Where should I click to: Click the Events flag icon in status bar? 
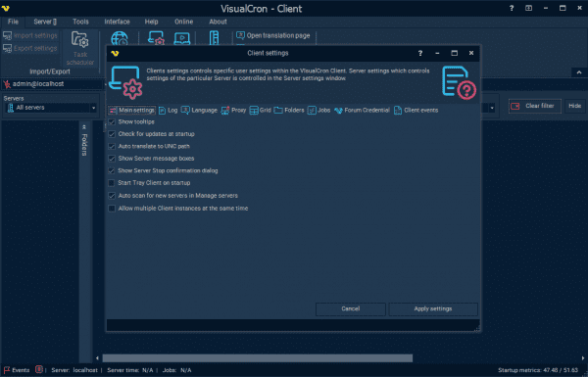[7, 370]
